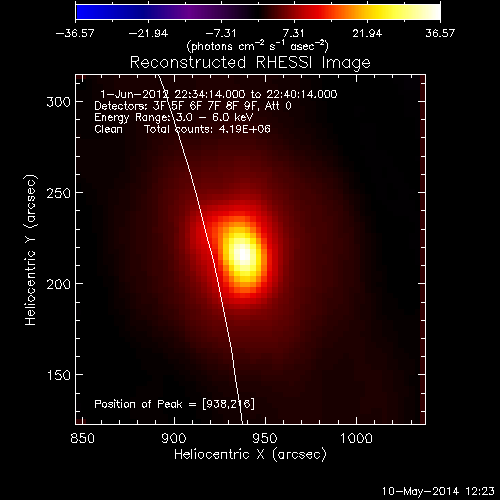
Task: Click the brightest peak of the flare
Action: 243,255
